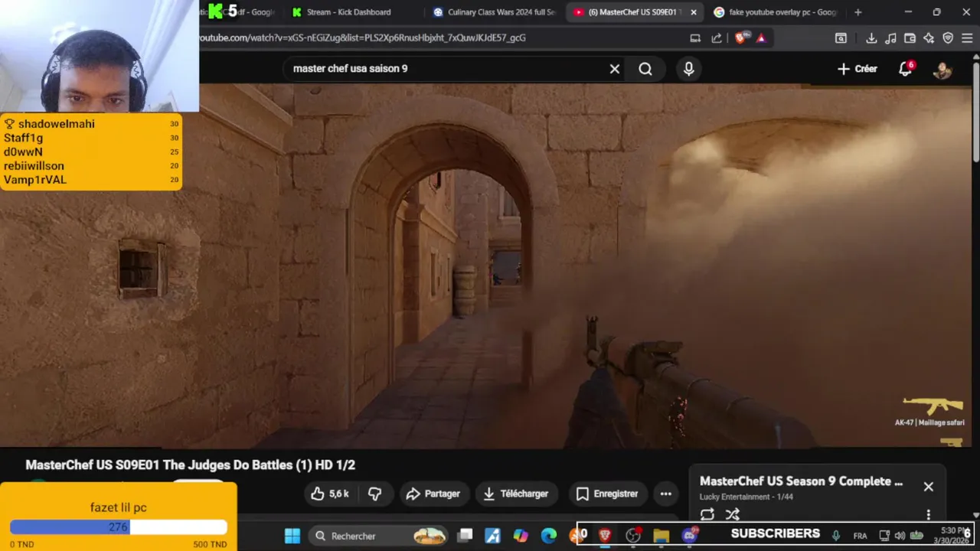This screenshot has height=551, width=980.
Task: Switch to fake youtube overlay pc Google tab
Action: (x=776, y=12)
